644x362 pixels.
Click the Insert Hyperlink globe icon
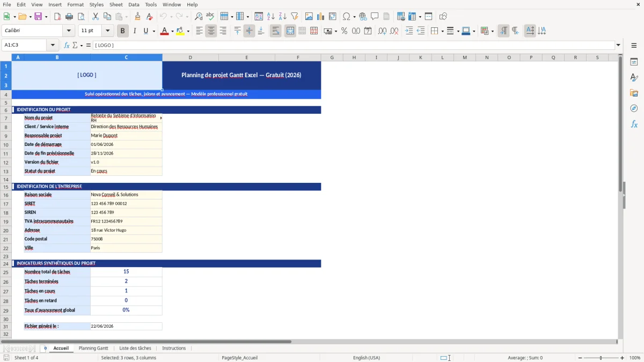(363, 17)
